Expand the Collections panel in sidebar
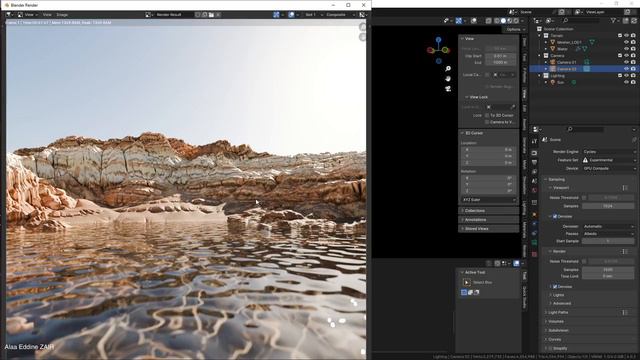 [489, 211]
